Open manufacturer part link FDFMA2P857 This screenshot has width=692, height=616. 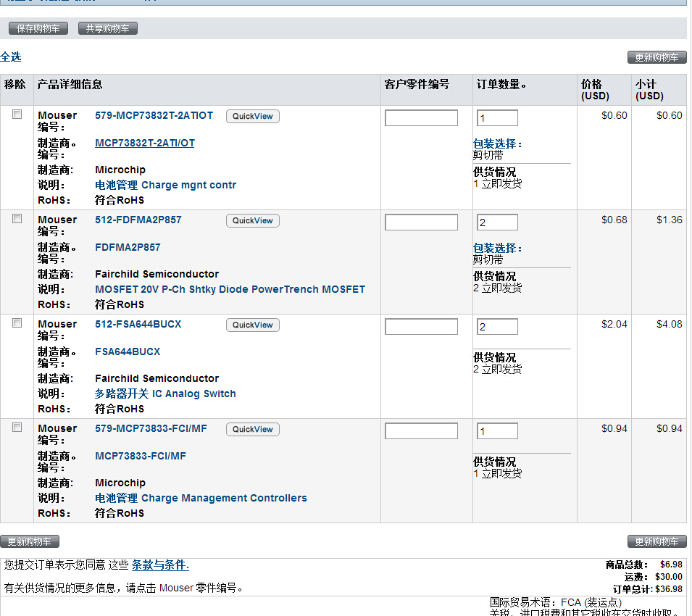pos(128,248)
